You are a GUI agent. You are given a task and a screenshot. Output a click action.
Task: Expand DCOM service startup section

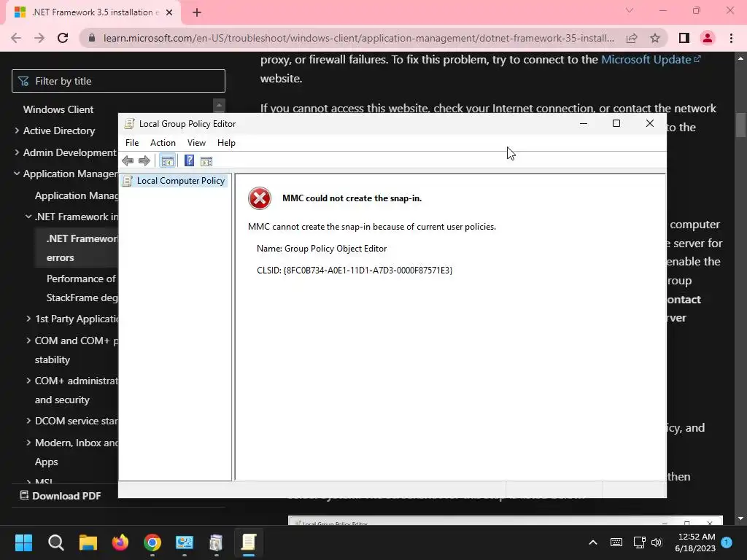(28, 421)
